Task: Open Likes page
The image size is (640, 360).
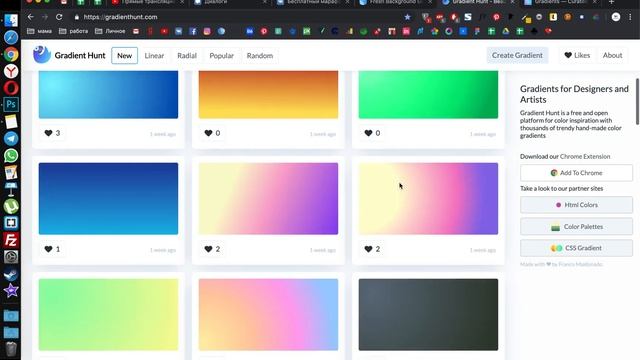Action: [x=577, y=55]
